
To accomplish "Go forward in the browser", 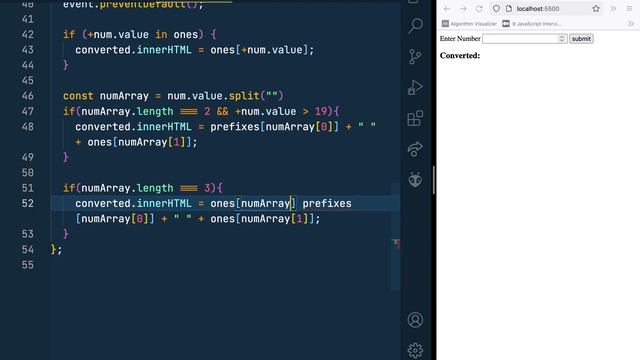I will click(x=463, y=9).
